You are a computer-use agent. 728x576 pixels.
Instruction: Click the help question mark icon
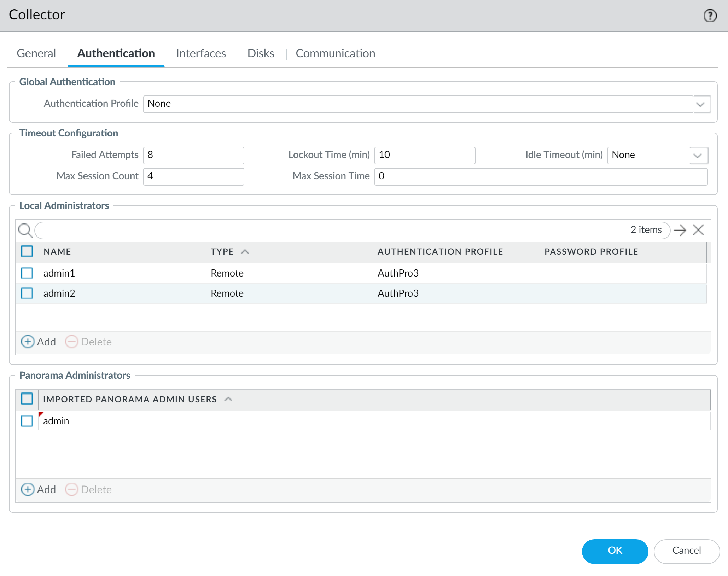pos(710,16)
